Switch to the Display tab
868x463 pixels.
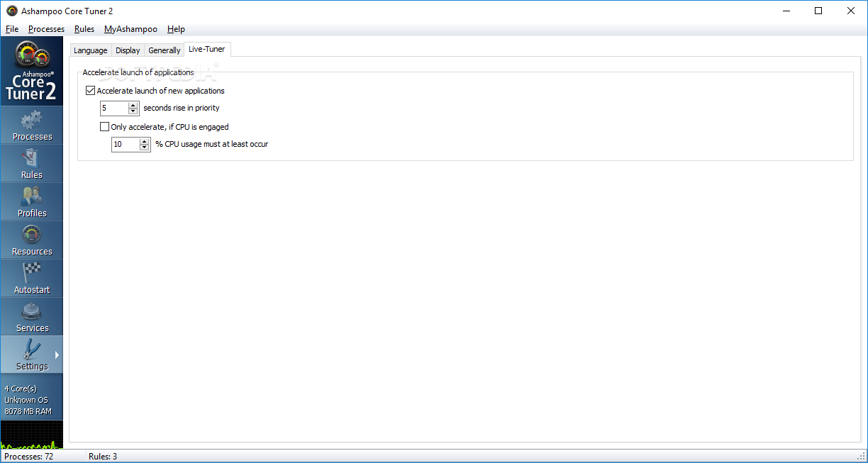(128, 50)
